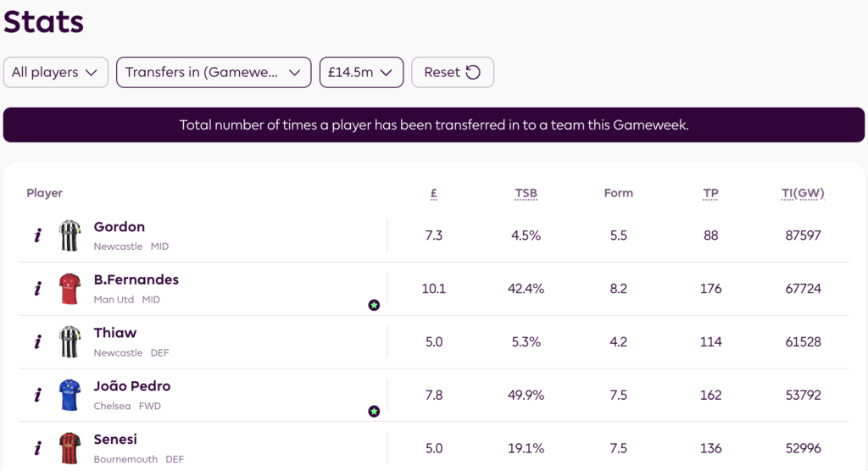Click the £ price column header

point(434,193)
